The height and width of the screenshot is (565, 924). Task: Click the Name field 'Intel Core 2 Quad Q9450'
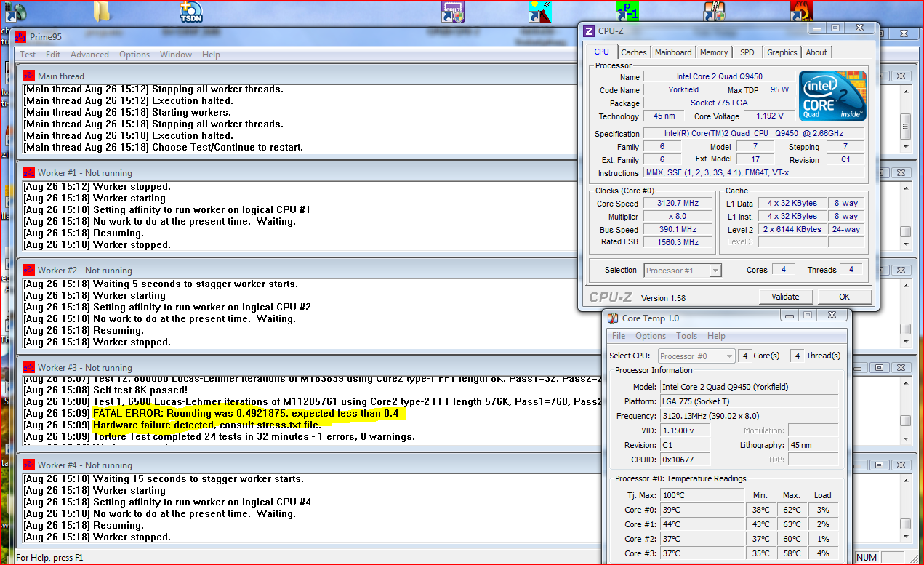tap(720, 76)
